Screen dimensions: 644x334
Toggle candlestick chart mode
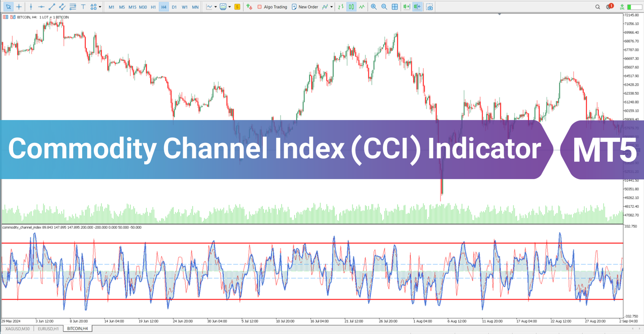pyautogui.click(x=351, y=7)
